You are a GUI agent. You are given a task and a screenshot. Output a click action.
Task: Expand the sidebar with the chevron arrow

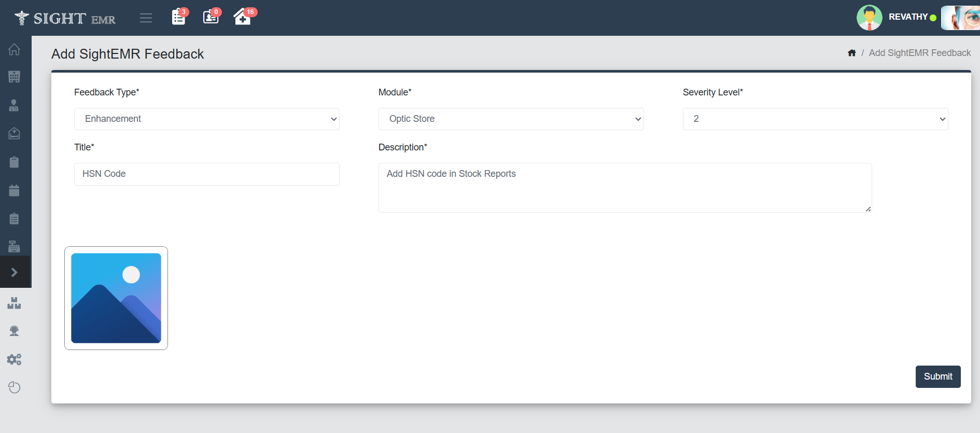tap(15, 272)
